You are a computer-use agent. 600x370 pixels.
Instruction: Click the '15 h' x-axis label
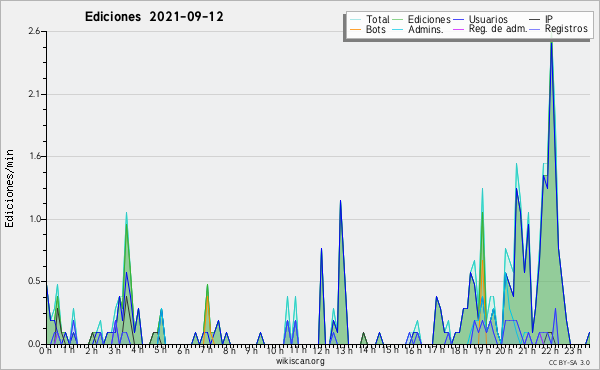390,350
